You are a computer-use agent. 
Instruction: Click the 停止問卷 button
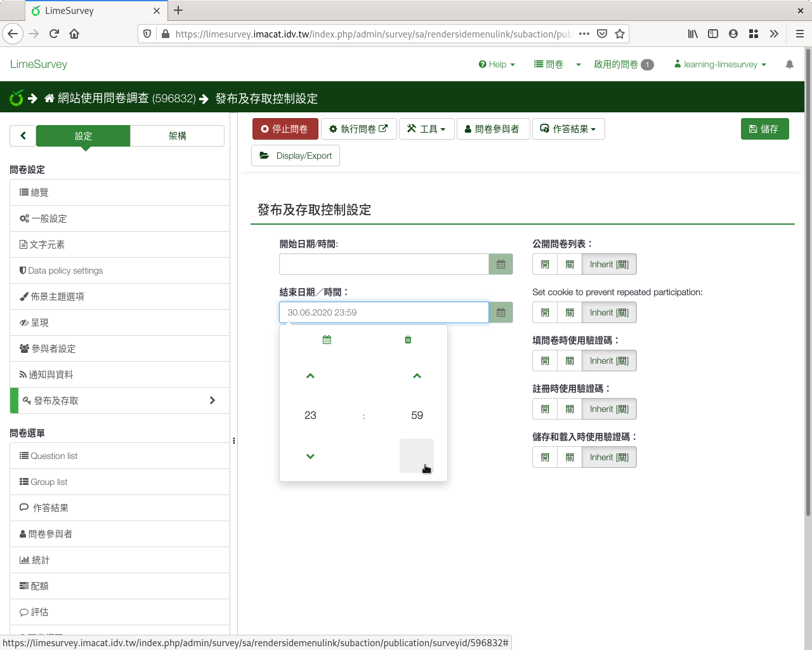(x=285, y=129)
